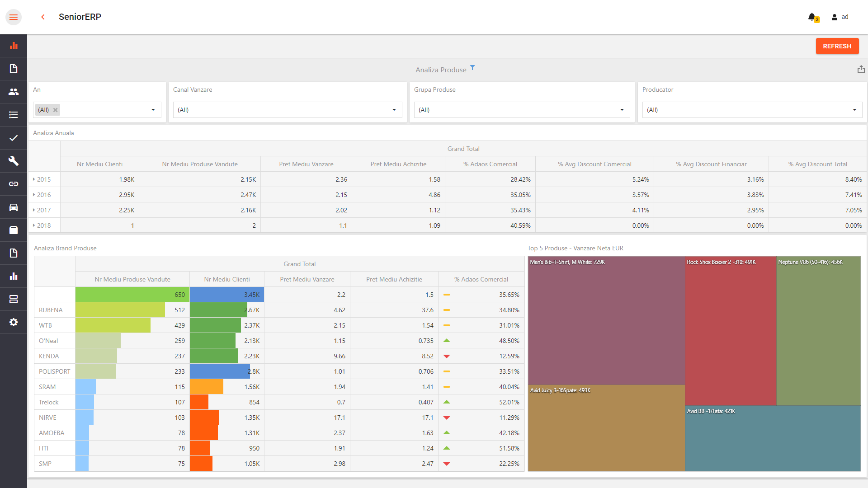The image size is (868, 488).
Task: Open the folder/box sidebar icon
Action: coord(14,230)
